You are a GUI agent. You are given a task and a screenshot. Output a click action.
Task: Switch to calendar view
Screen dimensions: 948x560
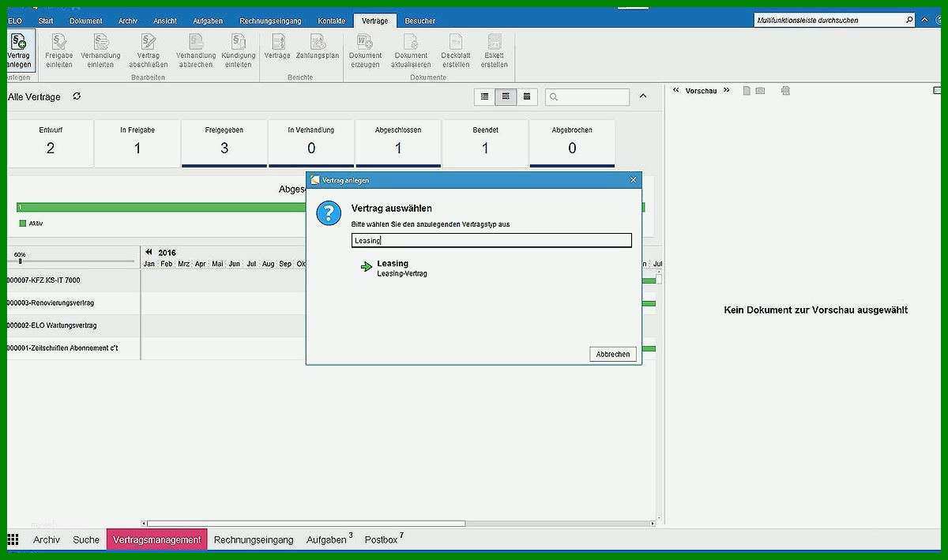pos(527,96)
